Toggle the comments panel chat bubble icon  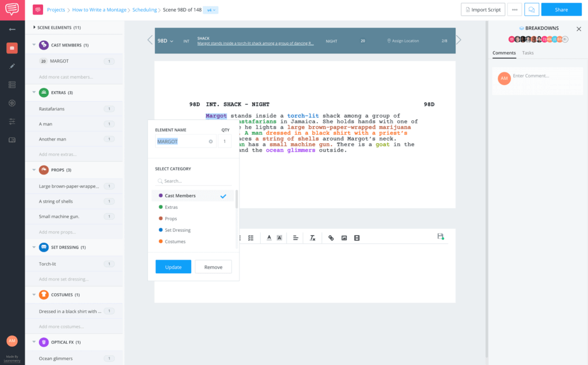[532, 10]
